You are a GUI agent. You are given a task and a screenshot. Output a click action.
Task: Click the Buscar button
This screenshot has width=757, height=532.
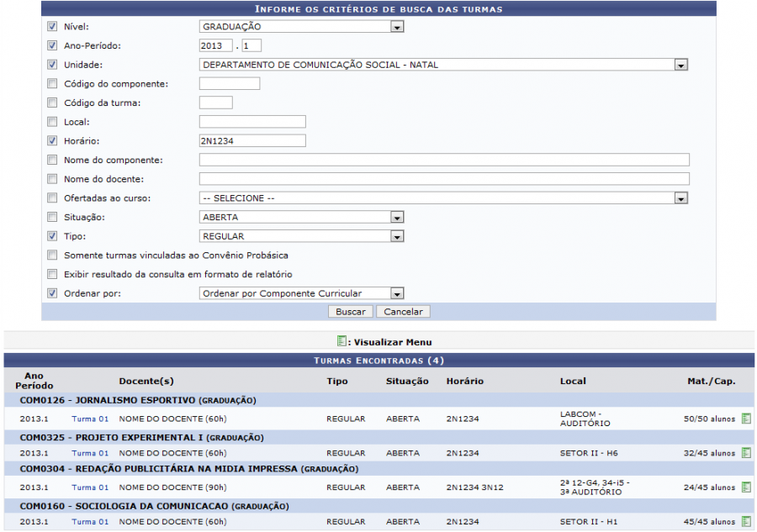[351, 312]
